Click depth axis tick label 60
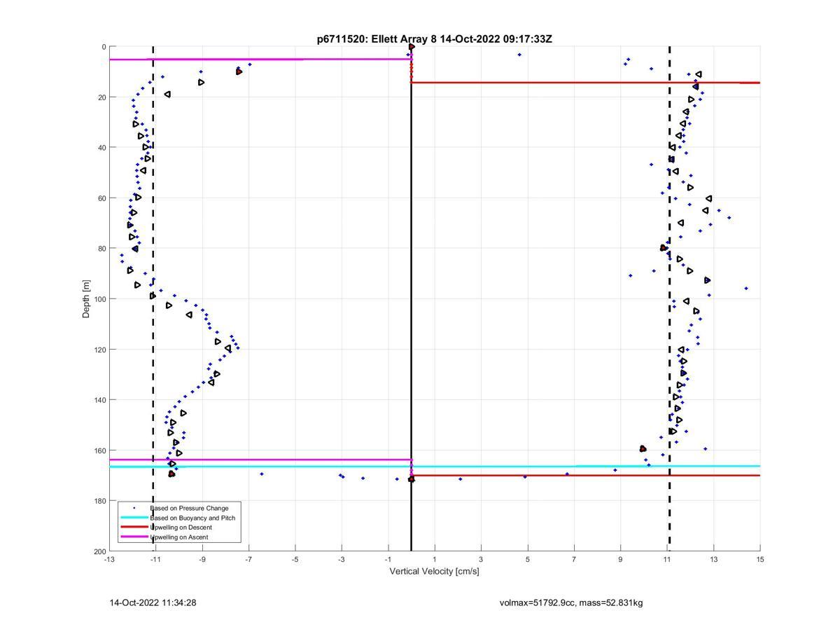The width and height of the screenshot is (840, 620). click(x=101, y=198)
